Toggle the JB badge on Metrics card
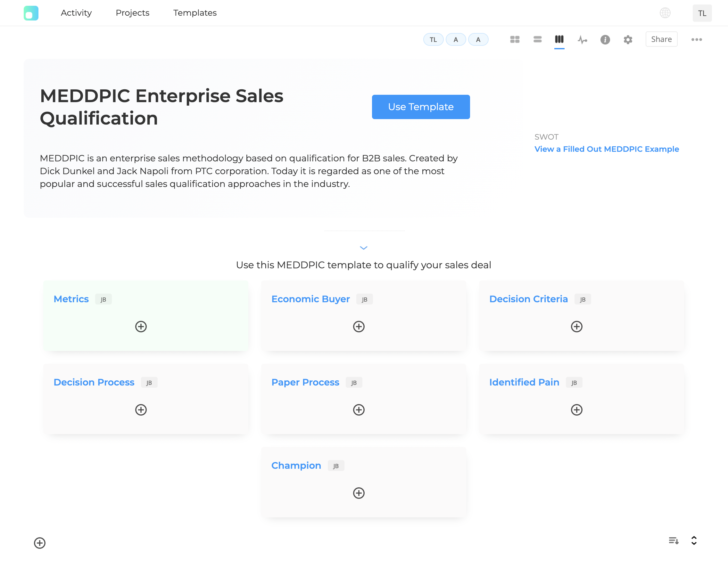The image size is (728, 568). click(x=103, y=299)
